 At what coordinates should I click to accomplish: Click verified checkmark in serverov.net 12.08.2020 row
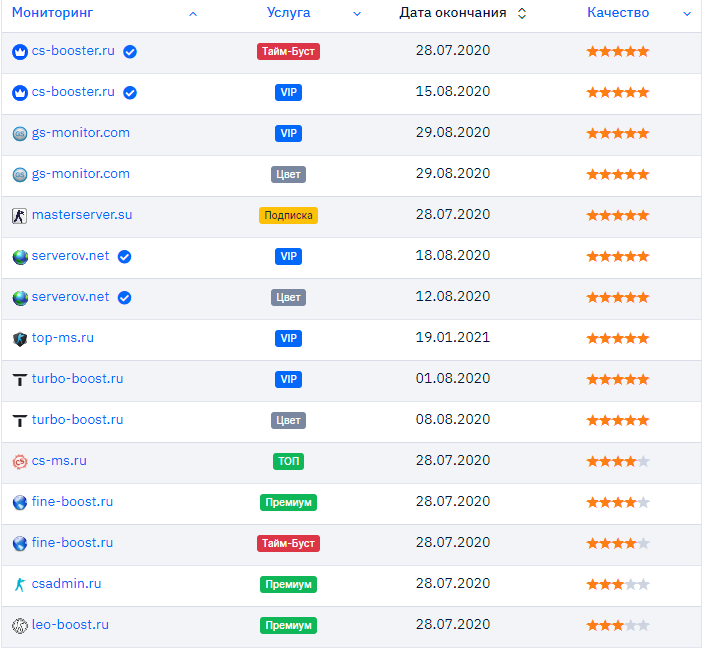click(x=124, y=297)
